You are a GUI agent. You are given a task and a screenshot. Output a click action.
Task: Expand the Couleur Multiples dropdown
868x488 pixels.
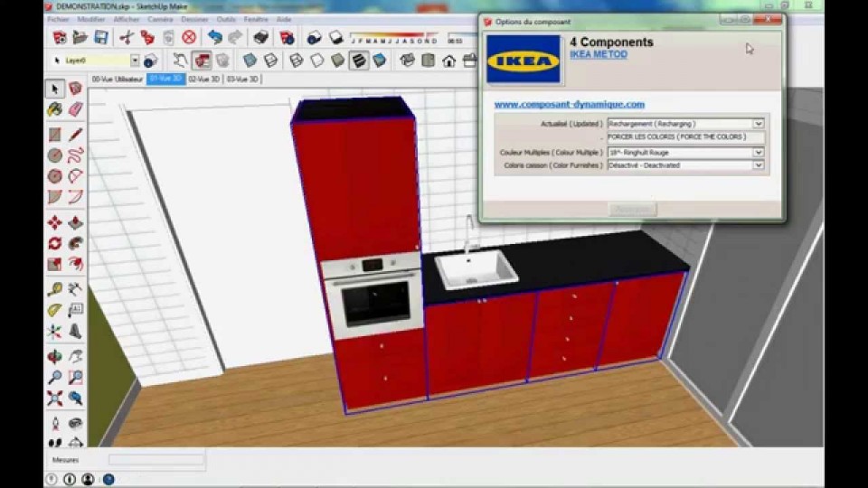[758, 152]
